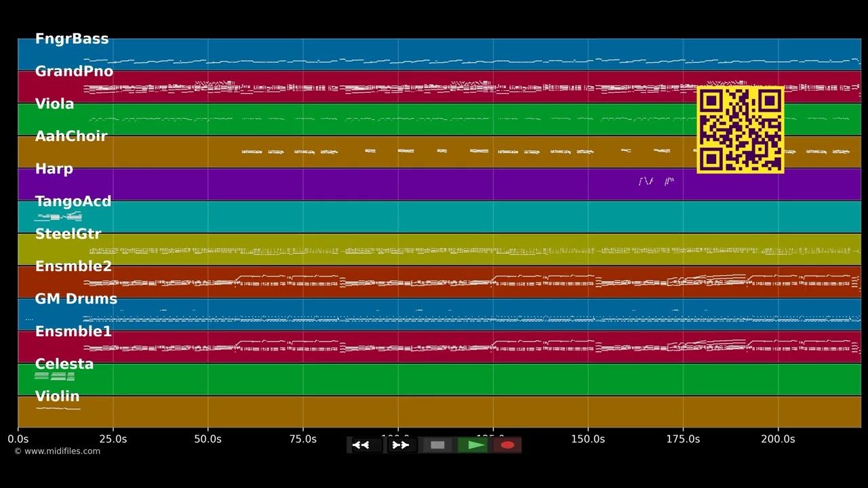Viewport: 868px width, 488px height.
Task: Click the TangoAcd intro notes cluster
Action: [x=58, y=216]
